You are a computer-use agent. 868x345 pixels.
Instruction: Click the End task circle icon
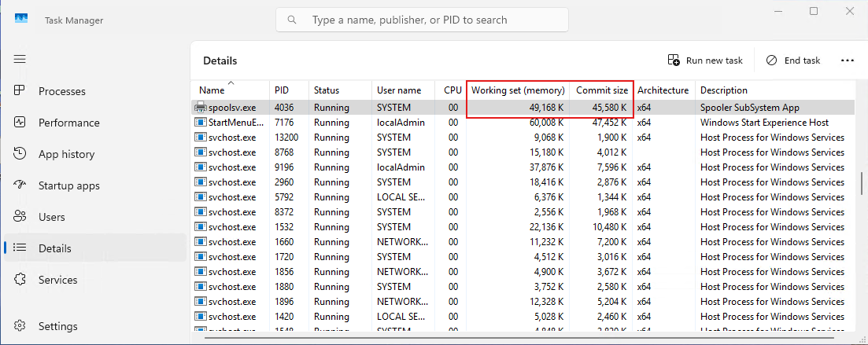(772, 61)
